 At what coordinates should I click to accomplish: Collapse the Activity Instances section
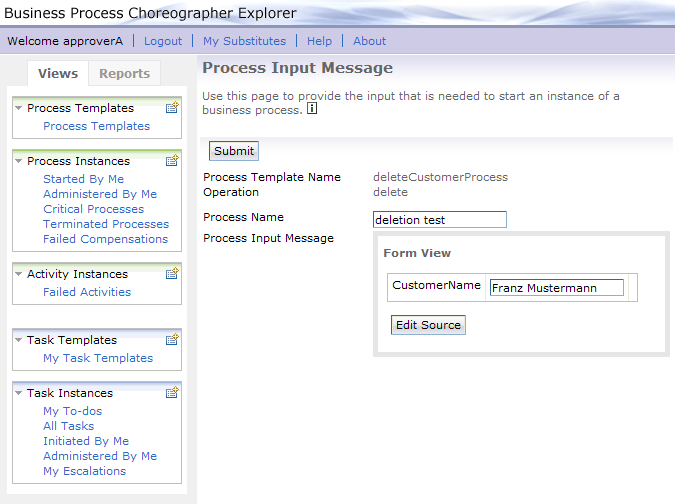(19, 274)
